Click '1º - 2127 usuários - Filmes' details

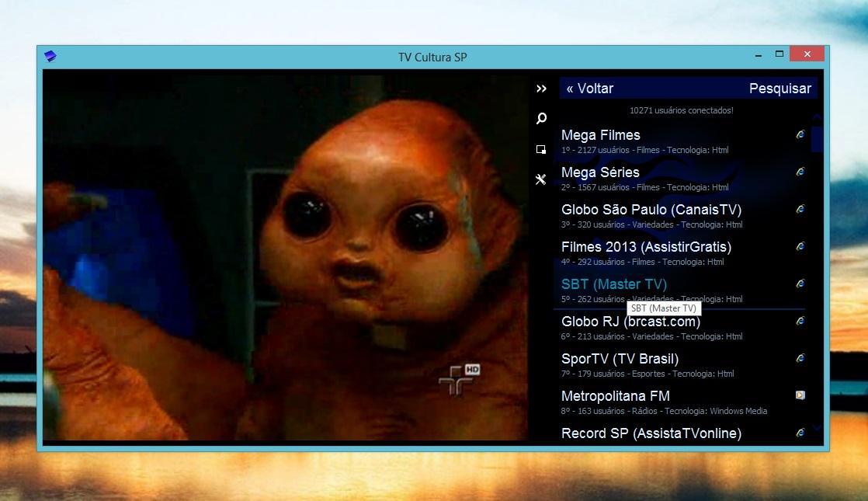tap(644, 150)
